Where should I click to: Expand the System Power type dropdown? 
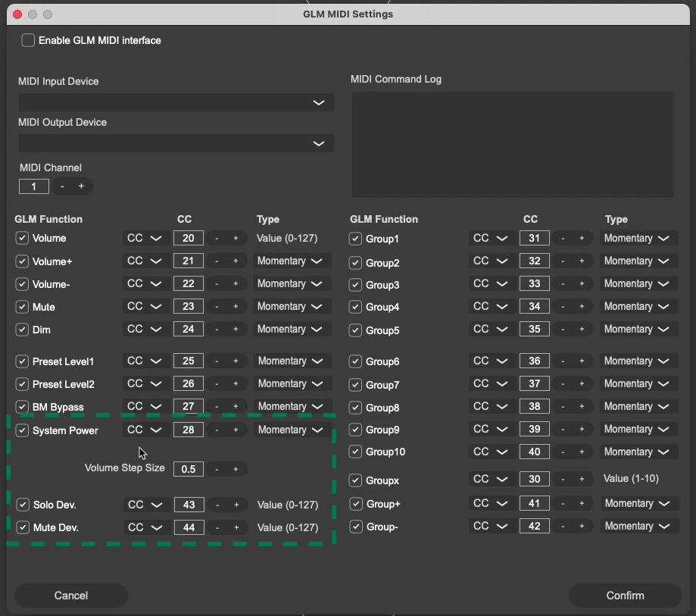point(292,430)
